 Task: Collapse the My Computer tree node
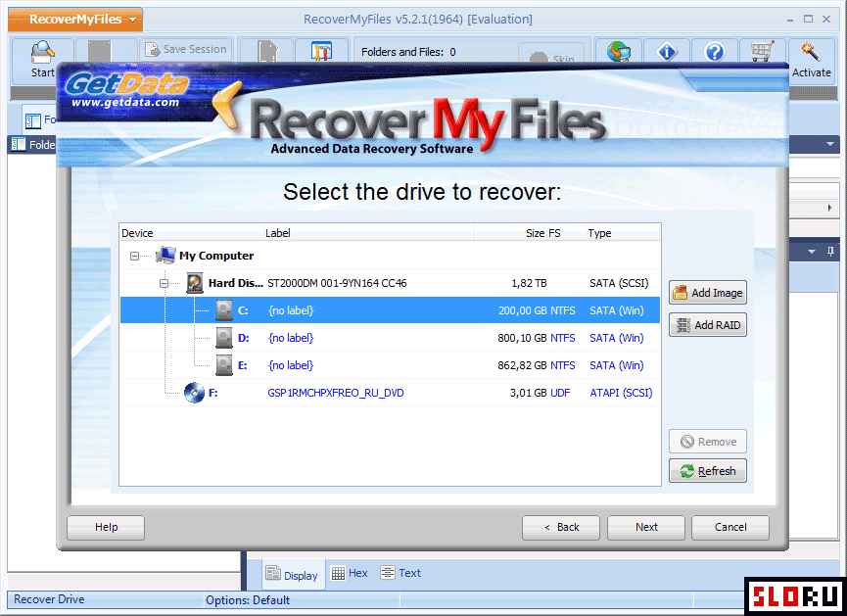pyautogui.click(x=134, y=257)
